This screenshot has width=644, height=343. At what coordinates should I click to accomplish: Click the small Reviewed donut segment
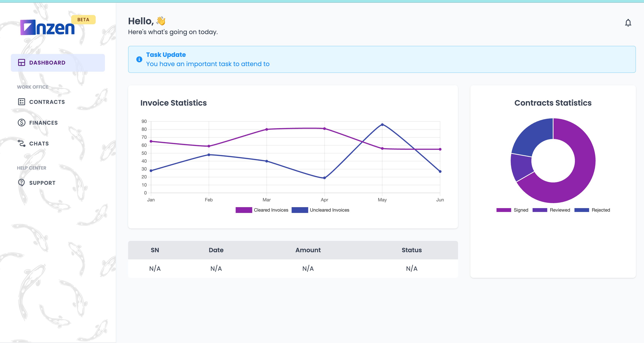coord(522,167)
